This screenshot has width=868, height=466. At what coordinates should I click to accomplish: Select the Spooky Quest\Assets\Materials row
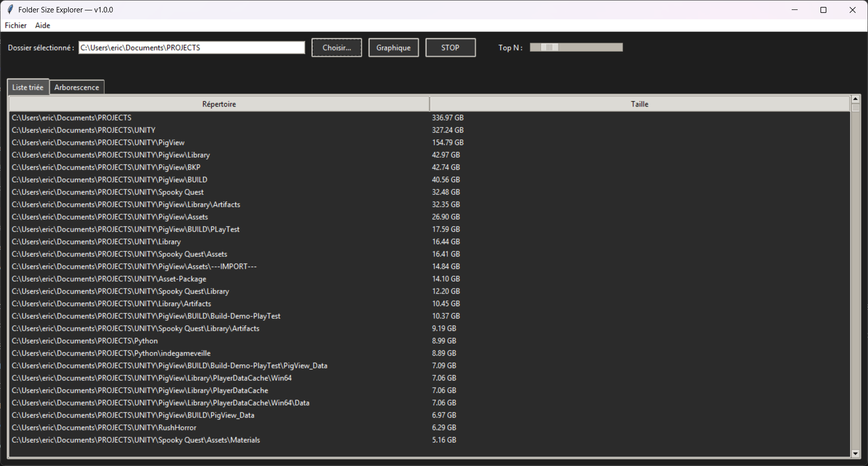[136, 440]
